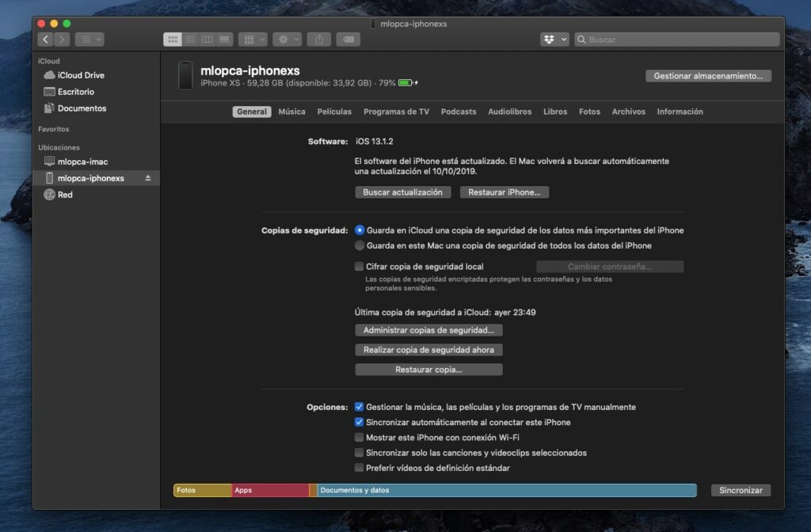Switch to list view
This screenshot has width=811, height=532.
[x=190, y=40]
